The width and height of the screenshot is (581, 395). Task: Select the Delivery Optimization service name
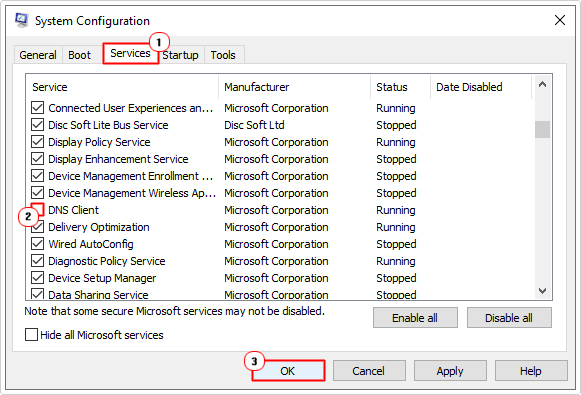click(99, 227)
